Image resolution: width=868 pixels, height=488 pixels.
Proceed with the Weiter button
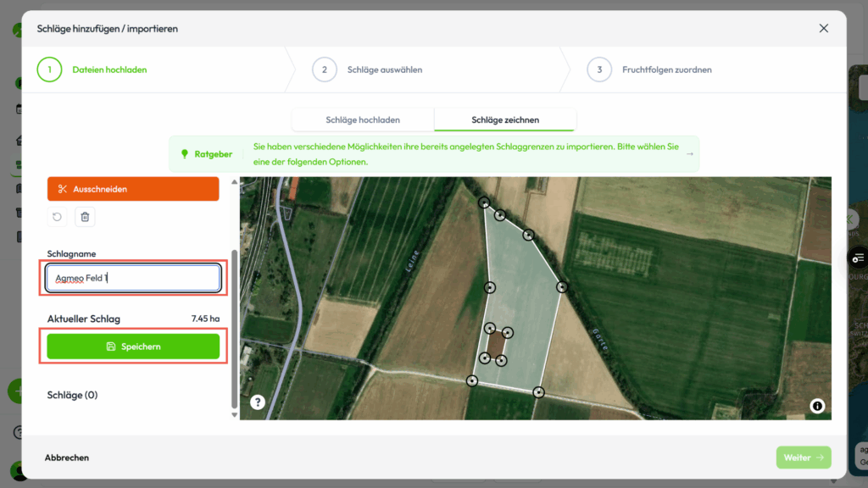[x=803, y=457]
